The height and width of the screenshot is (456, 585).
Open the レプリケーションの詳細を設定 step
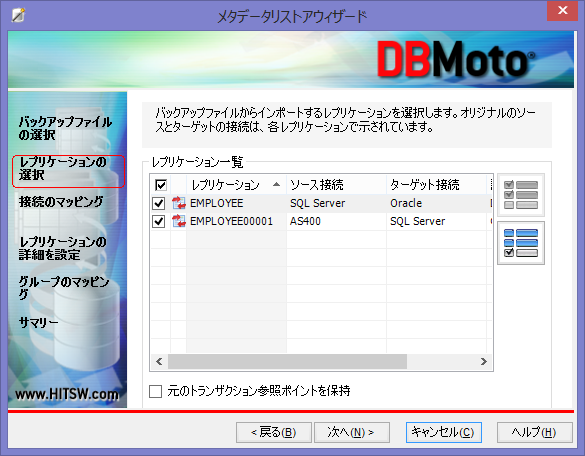[63, 248]
